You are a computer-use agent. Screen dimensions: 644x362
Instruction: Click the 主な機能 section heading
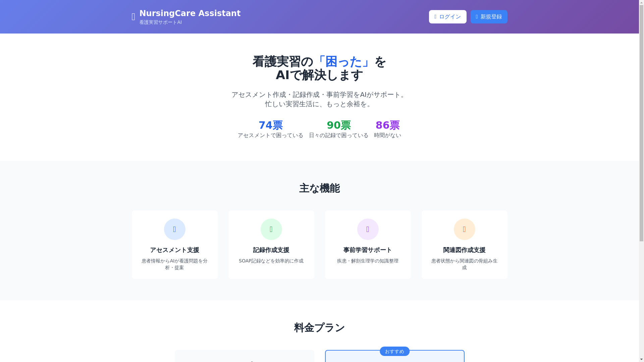point(319,188)
